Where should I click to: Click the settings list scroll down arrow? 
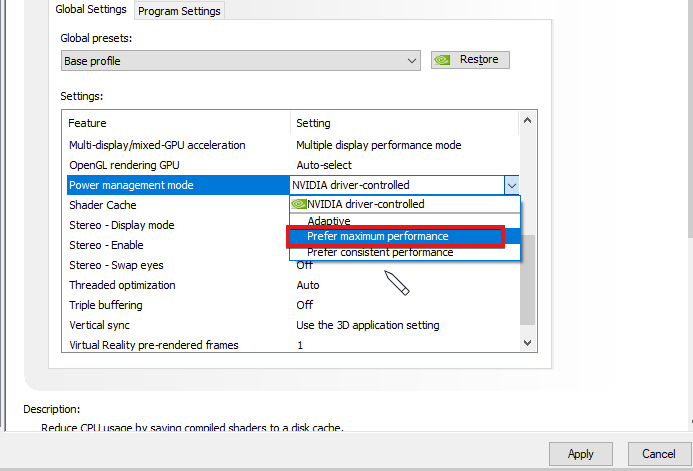527,343
